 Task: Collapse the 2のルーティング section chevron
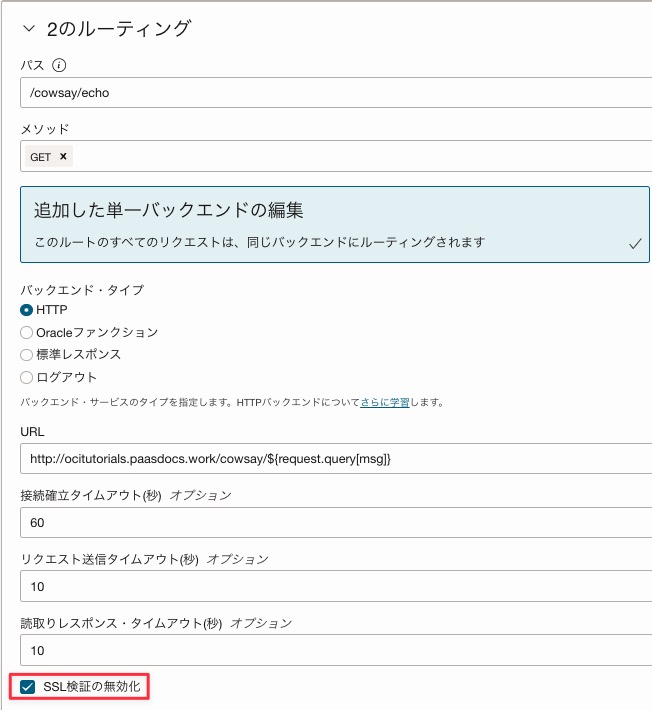coord(27,29)
